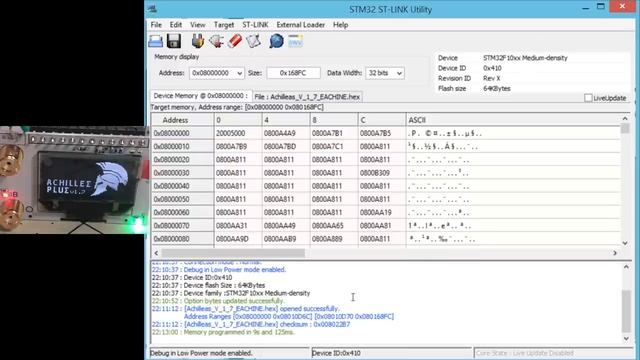Click the Full chip erase eraser icon
This screenshot has width=640, height=360.
point(235,41)
